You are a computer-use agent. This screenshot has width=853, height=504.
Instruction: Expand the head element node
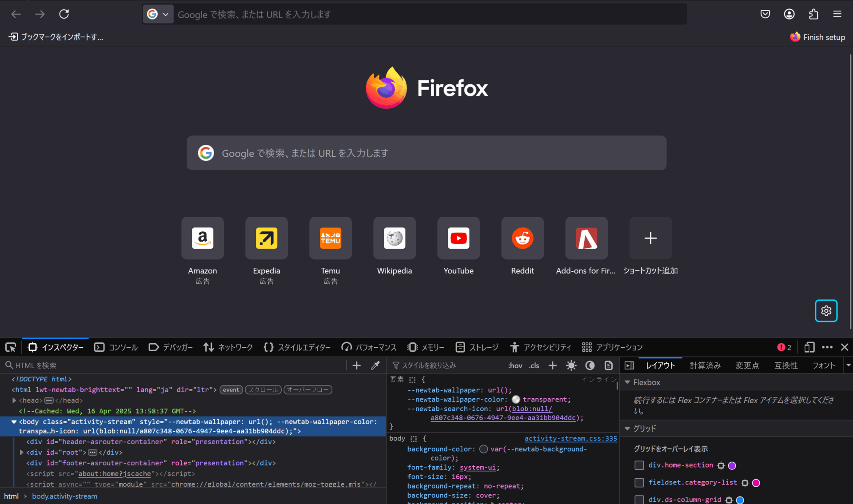pos(14,400)
